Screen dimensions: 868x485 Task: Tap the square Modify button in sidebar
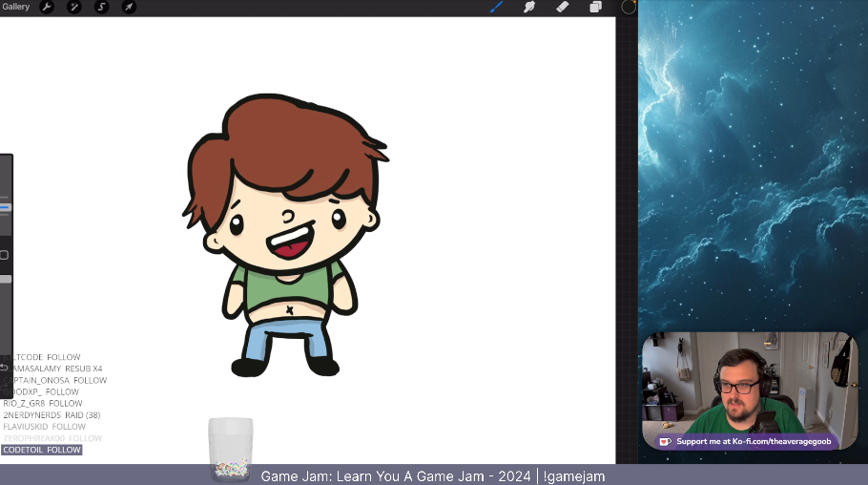[x=5, y=255]
